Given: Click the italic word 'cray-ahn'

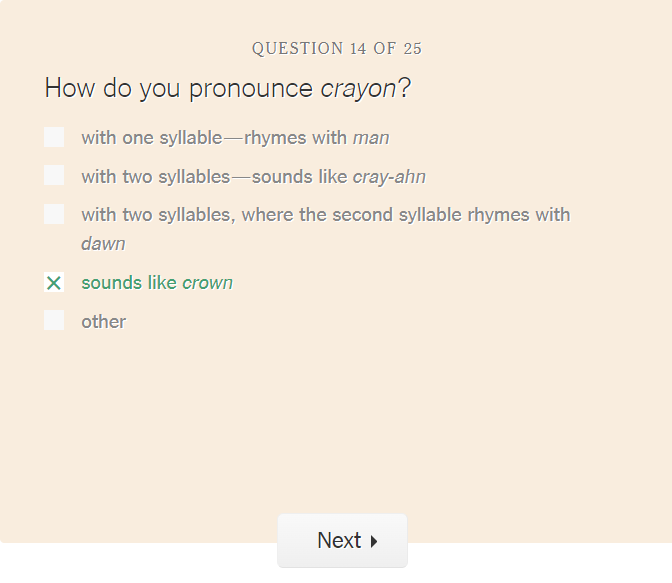Looking at the screenshot, I should coord(389,177).
